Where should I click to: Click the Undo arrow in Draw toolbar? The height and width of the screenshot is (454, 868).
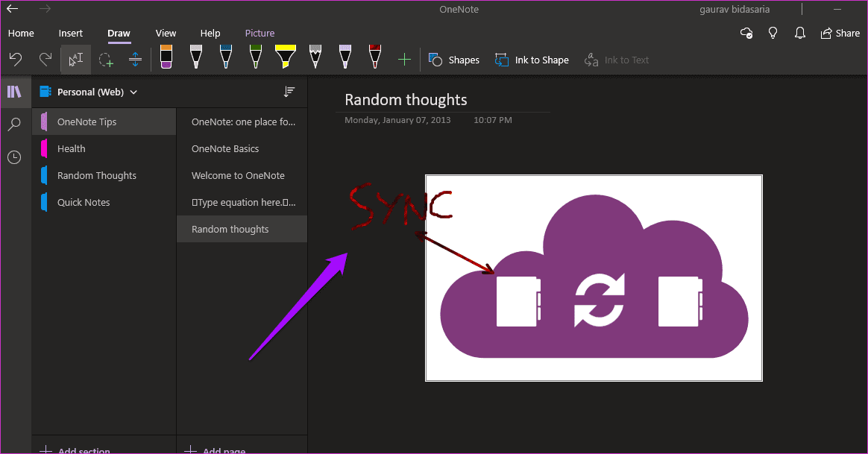click(16, 59)
